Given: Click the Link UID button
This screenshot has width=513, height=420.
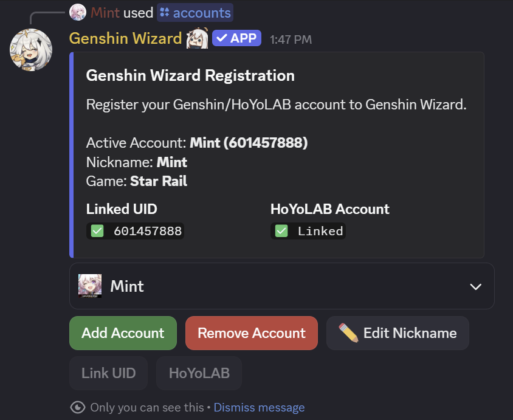Looking at the screenshot, I should pyautogui.click(x=108, y=373).
